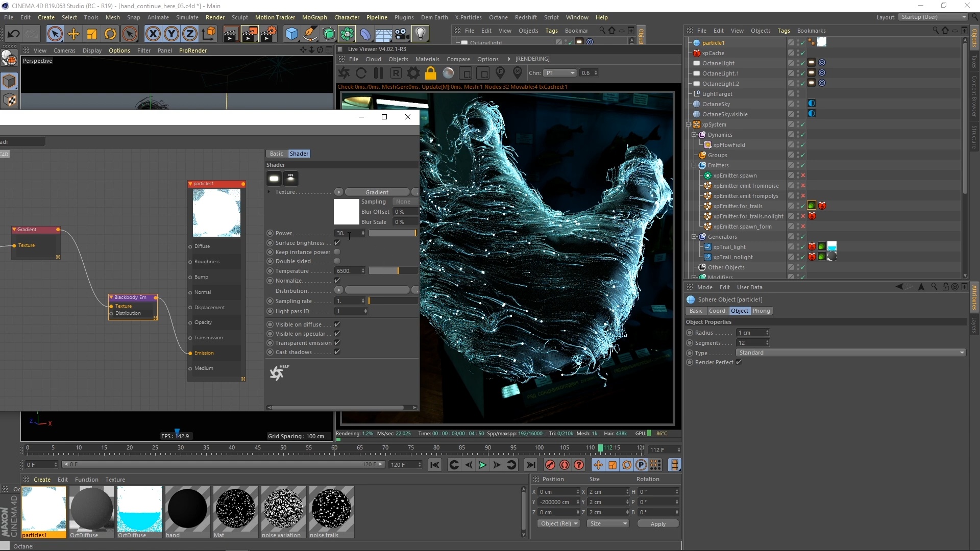
Task: Select the Rotate tool in the top toolbar
Action: point(110,34)
